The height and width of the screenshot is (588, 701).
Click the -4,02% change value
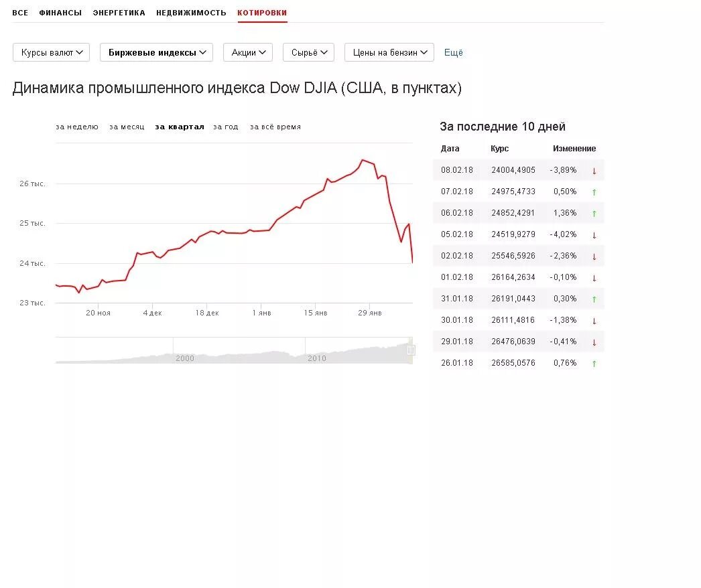pos(564,234)
